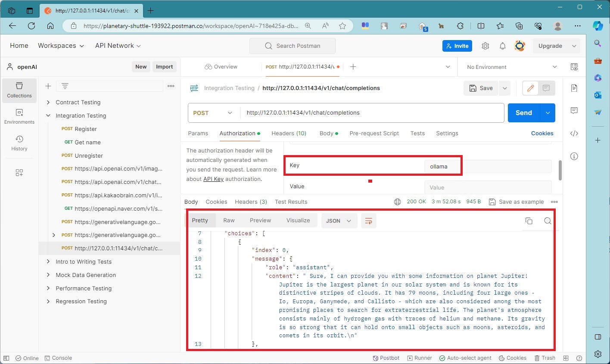Image resolution: width=610 pixels, height=364 pixels.
Task: Click the environment quick look icon
Action: (574, 67)
